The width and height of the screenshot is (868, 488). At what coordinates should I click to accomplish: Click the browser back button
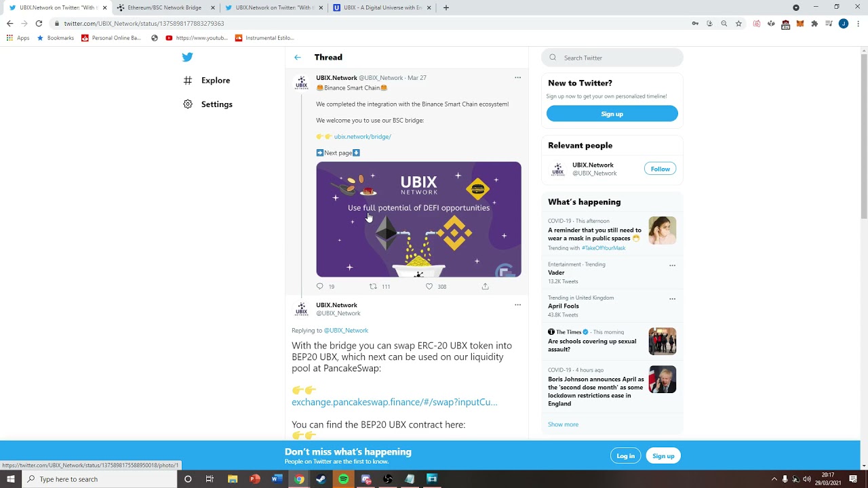pos(9,23)
